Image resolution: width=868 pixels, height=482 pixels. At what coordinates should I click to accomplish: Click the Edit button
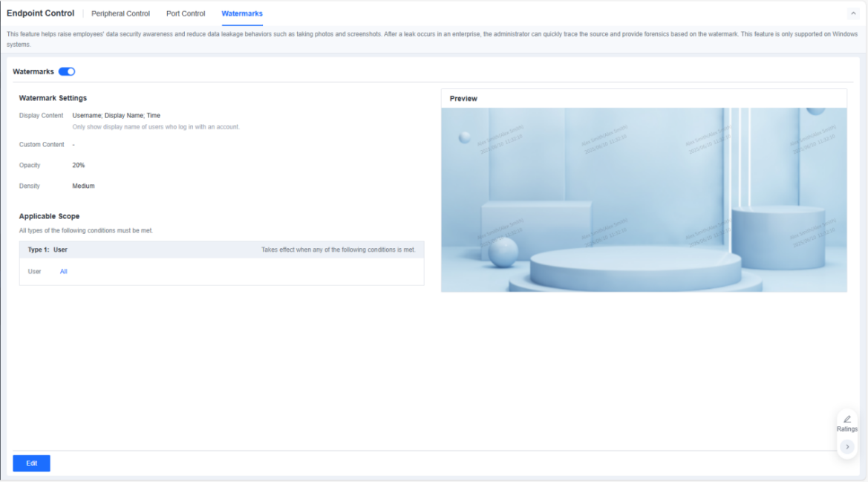(x=31, y=463)
